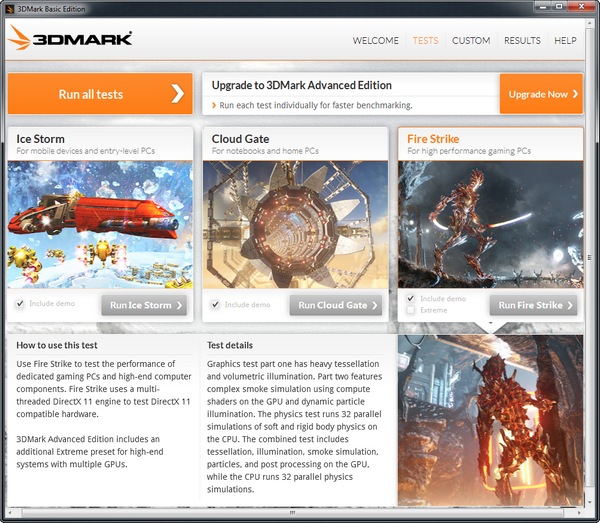Select the Tests tab
This screenshot has height=523, width=600.
(425, 41)
